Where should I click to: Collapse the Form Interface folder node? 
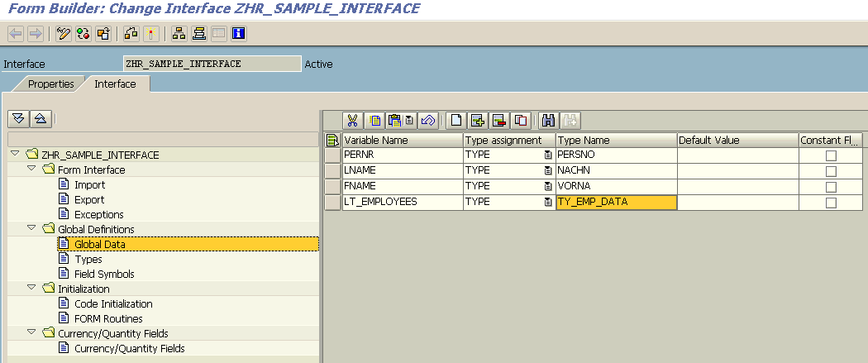point(32,170)
